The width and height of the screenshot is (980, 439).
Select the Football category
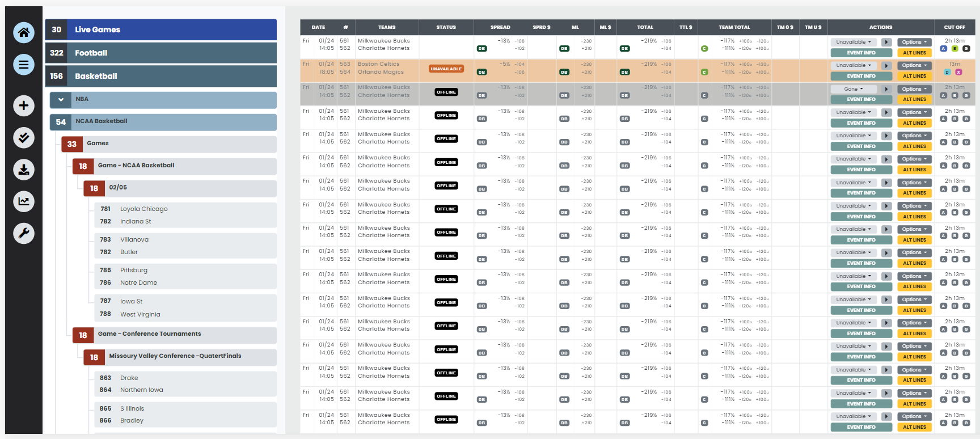161,53
